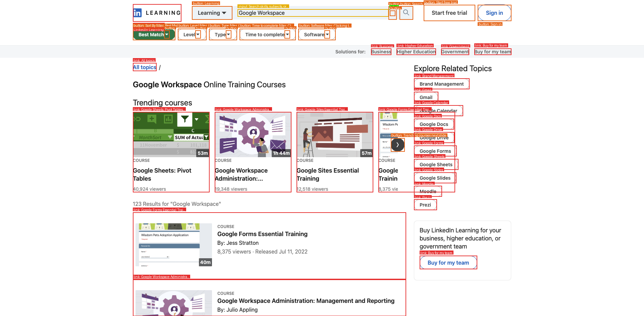Open the Learning dropdown menu

[212, 13]
